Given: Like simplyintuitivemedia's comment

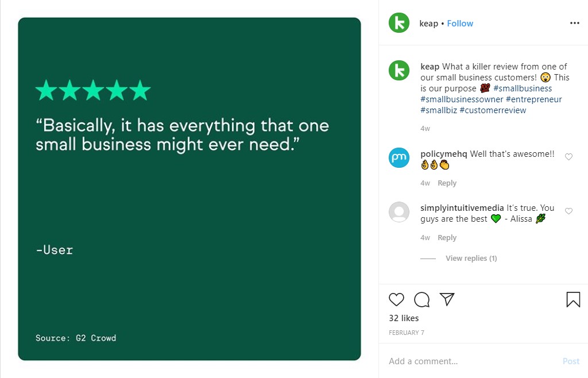Looking at the screenshot, I should coord(568,211).
